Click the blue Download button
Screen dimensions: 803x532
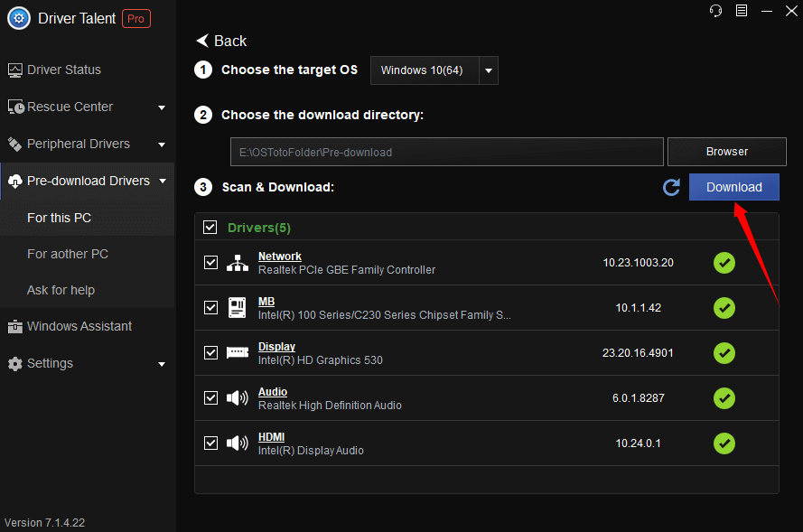733,187
